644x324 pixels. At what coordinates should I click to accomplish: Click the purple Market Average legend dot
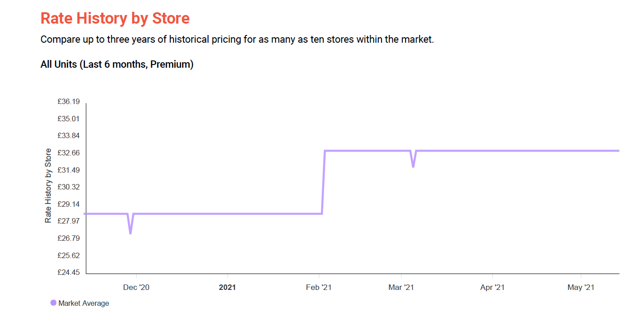[x=53, y=303]
